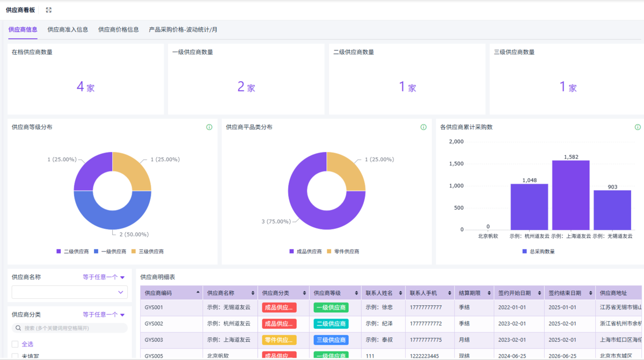
Task: Toggle 一级供应商 legend item in grade chart
Action: click(x=109, y=251)
